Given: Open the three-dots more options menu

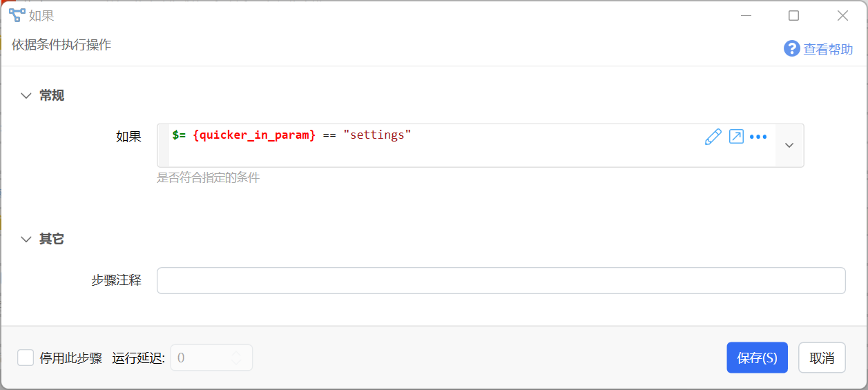Looking at the screenshot, I should [x=758, y=137].
